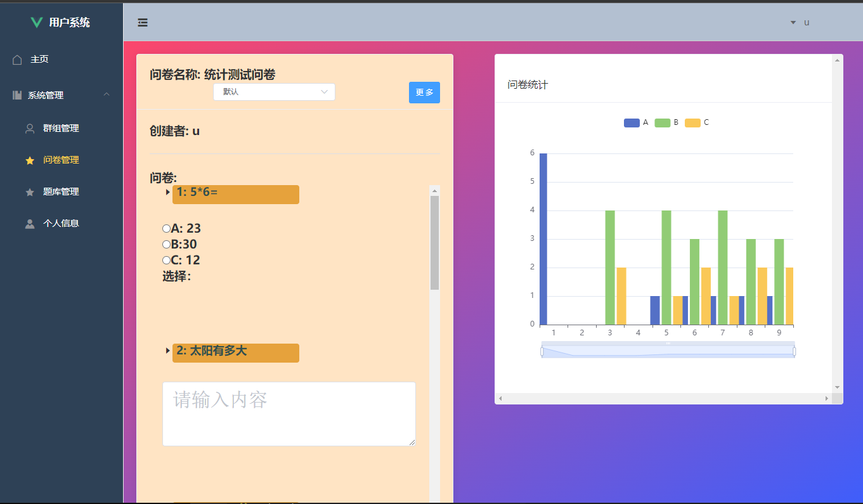Select radio option A: 23
863x504 pixels.
(166, 228)
